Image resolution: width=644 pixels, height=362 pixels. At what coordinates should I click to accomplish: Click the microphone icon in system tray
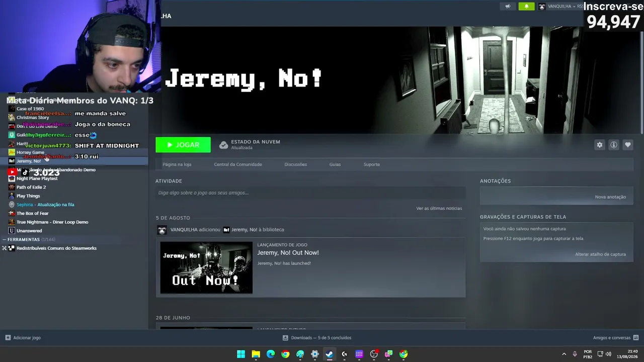coord(575,354)
